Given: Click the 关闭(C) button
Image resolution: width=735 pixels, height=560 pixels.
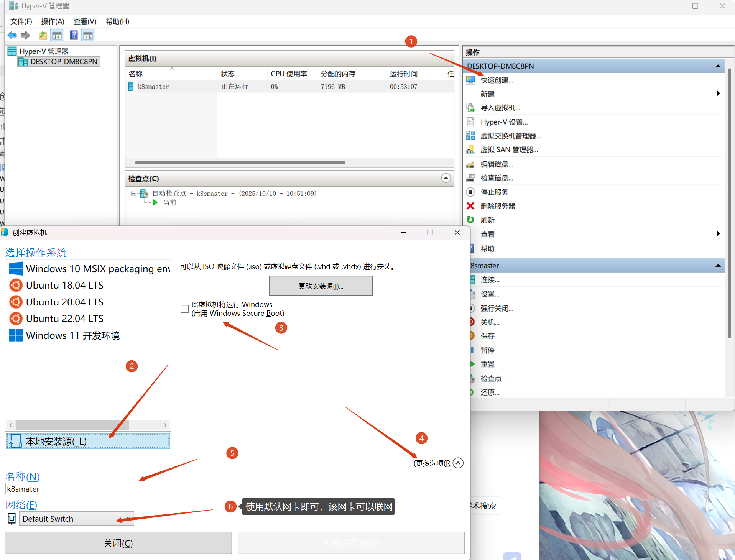Looking at the screenshot, I should pos(118,543).
